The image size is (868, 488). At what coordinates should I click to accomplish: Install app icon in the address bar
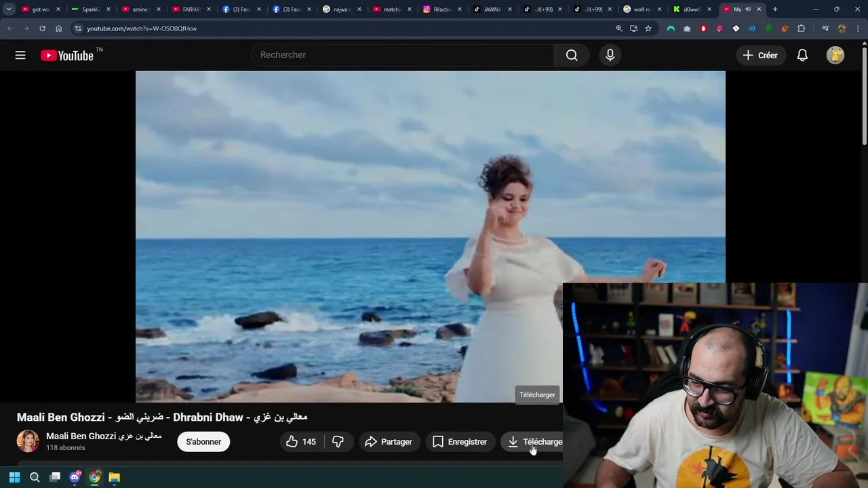coord(633,28)
